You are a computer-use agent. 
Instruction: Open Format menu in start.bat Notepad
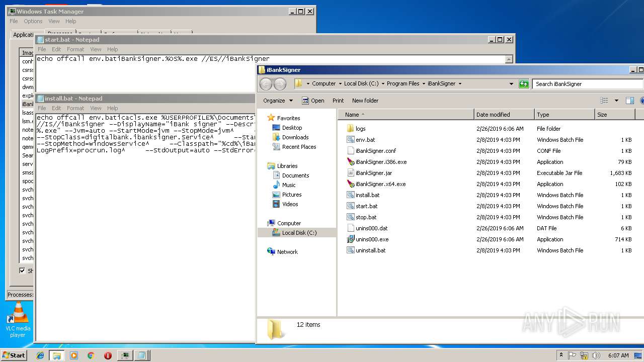click(75, 49)
